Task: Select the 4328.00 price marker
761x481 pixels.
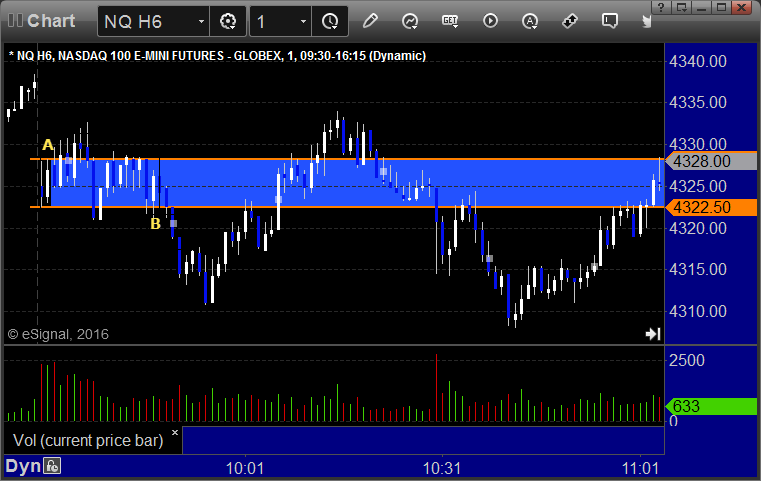Action: click(x=711, y=161)
